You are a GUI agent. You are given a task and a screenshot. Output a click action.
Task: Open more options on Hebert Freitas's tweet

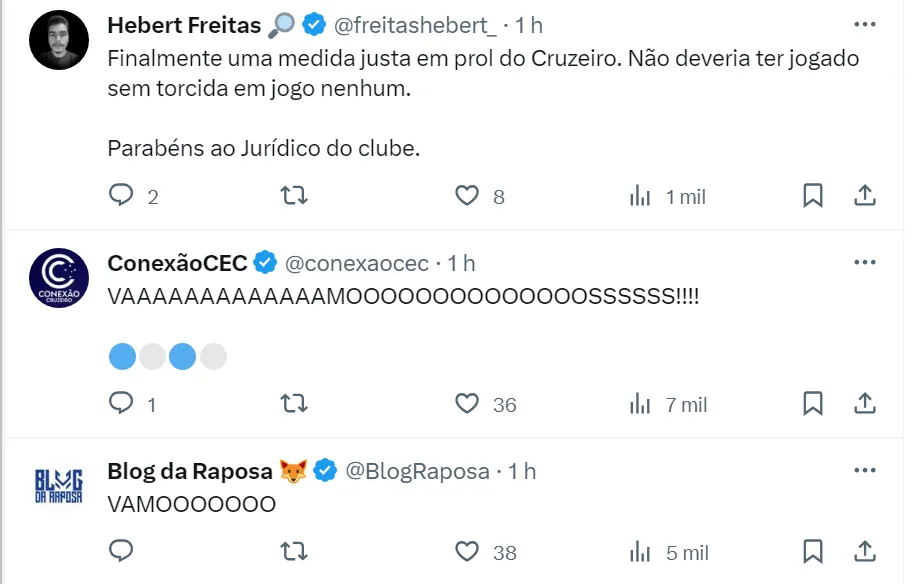coord(865,24)
